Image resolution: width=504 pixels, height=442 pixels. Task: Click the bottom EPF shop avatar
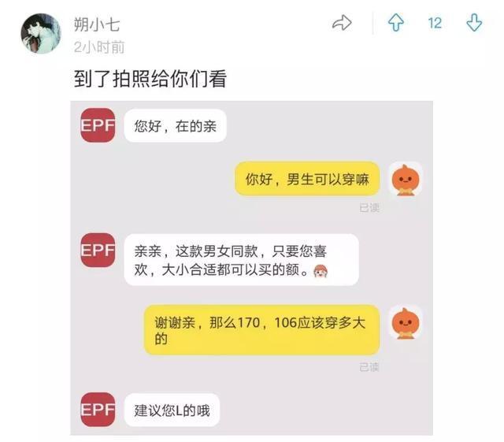[98, 410]
